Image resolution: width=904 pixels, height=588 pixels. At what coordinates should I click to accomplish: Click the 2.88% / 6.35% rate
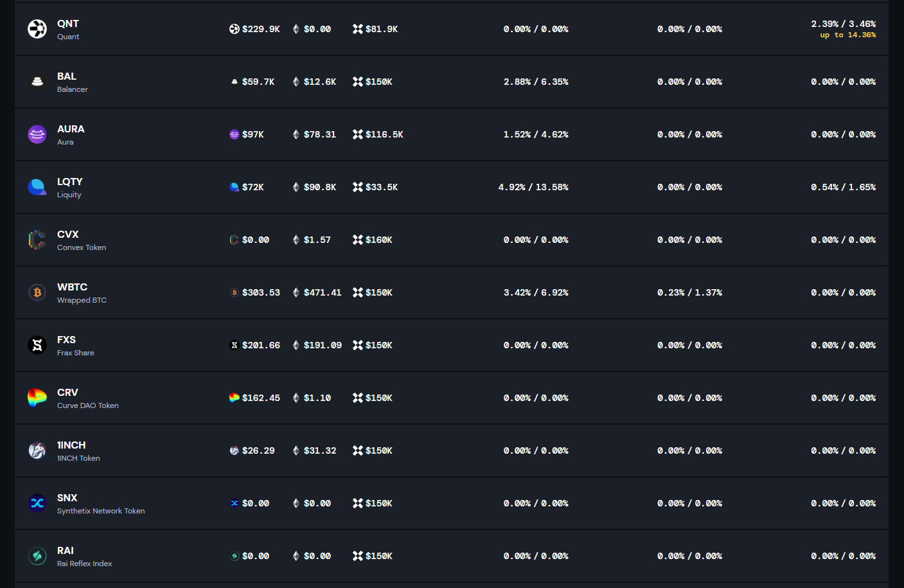[536, 82]
